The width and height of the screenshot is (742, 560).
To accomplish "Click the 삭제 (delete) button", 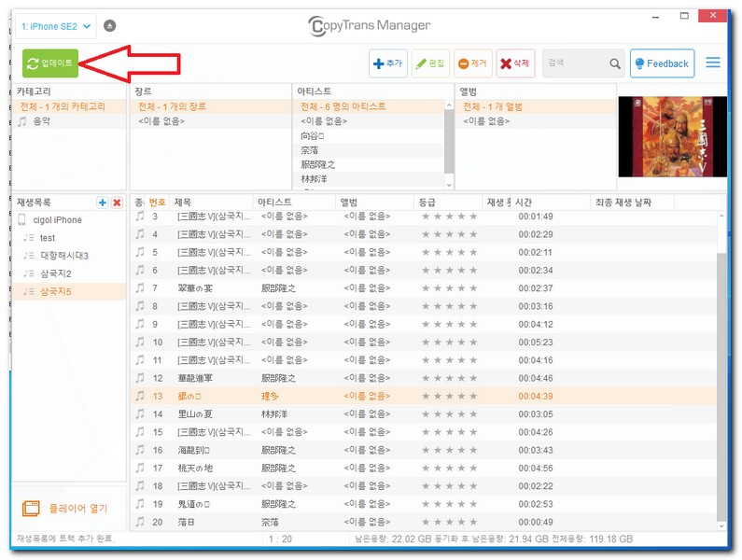I will [x=515, y=63].
